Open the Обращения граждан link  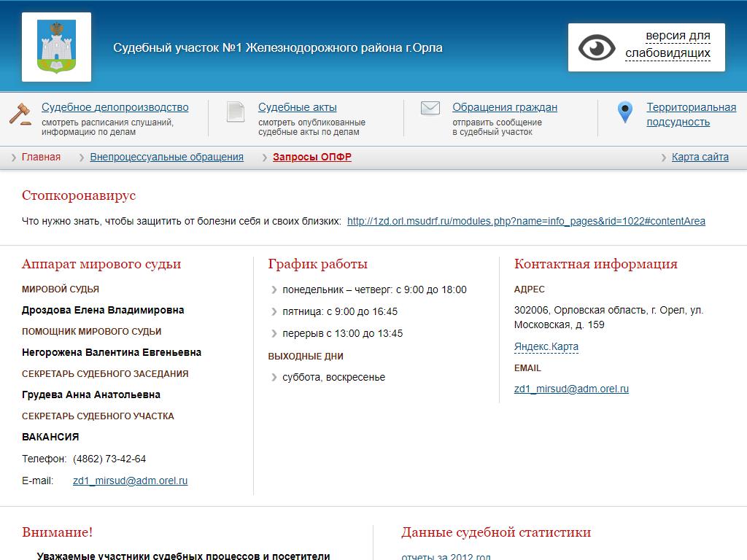coord(504,107)
